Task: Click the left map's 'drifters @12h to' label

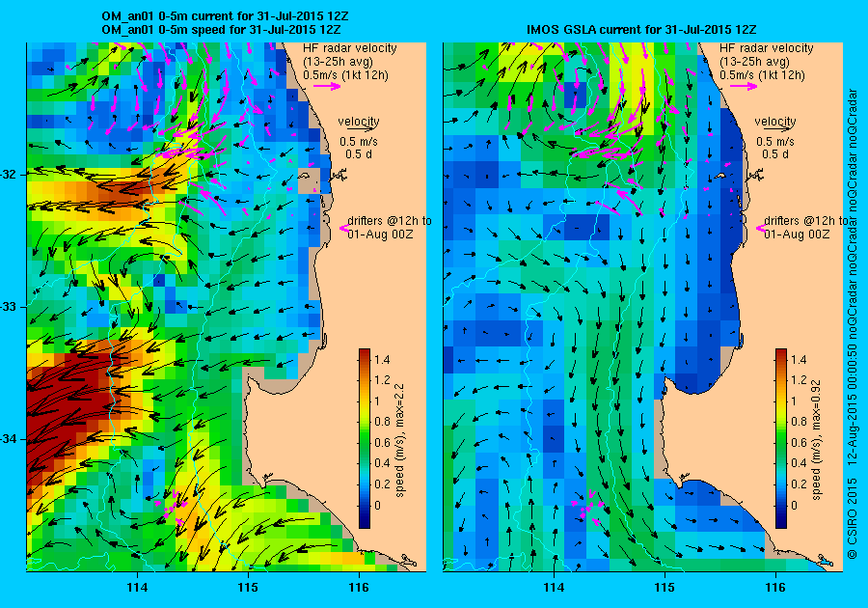Action: (390, 221)
